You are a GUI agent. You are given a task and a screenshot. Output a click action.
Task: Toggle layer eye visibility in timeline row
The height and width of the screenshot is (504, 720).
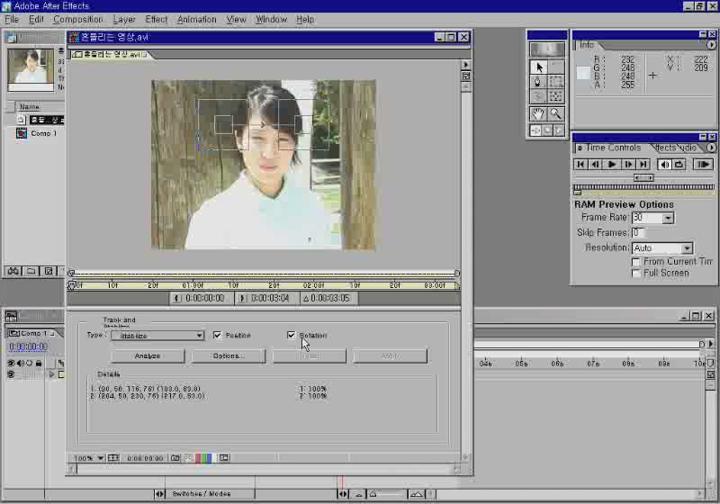click(x=11, y=374)
